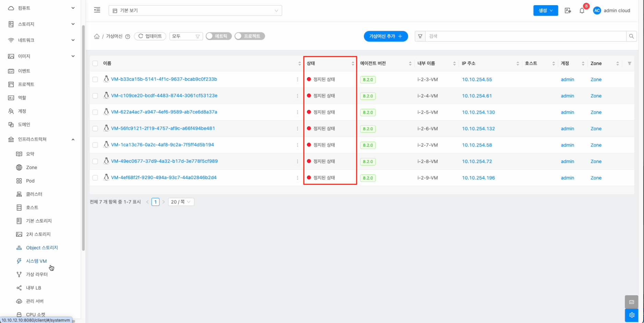The height and width of the screenshot is (323, 644).
Task: Toggle the 메트릭 switch
Action: coord(219,36)
